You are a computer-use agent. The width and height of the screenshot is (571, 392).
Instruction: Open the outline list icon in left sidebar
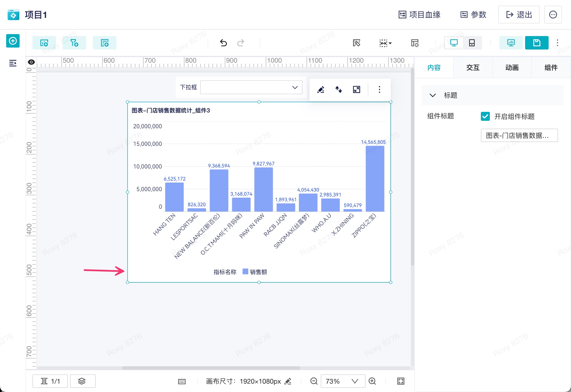click(x=13, y=63)
